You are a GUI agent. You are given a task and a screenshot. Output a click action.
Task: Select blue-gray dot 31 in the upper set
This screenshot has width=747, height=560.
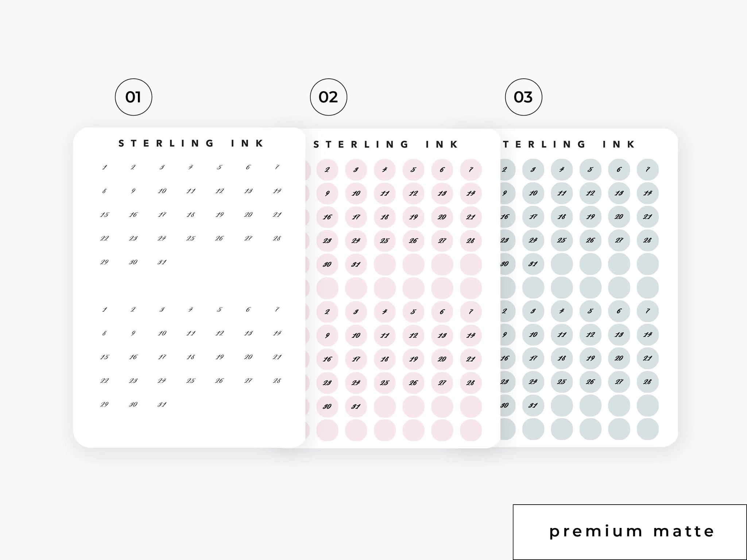[533, 264]
